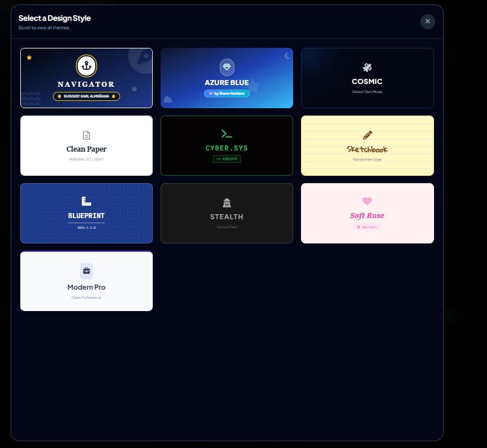Viewport: 487px width, 448px height.
Task: Select the AZURE BLUE theme title
Action: point(227,83)
